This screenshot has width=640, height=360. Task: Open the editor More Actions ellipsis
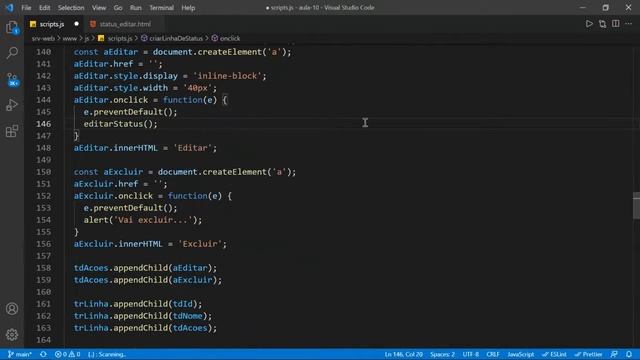click(629, 24)
